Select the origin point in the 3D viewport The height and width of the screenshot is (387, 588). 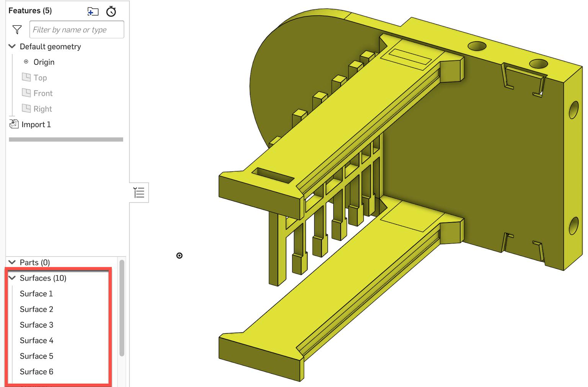click(x=180, y=255)
